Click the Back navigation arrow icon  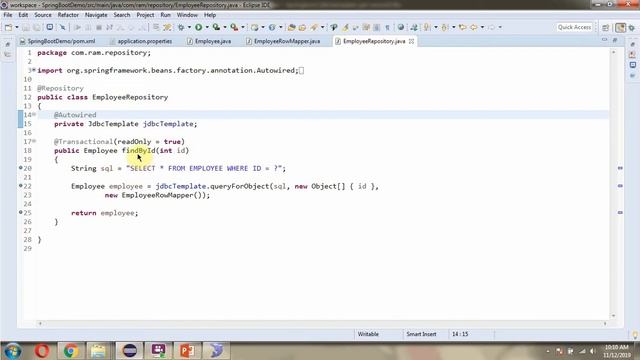coord(473,27)
